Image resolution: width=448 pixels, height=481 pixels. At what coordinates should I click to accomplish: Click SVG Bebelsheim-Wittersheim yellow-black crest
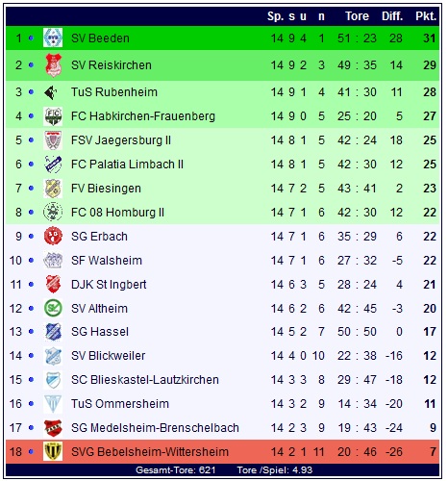pyautogui.click(x=53, y=451)
